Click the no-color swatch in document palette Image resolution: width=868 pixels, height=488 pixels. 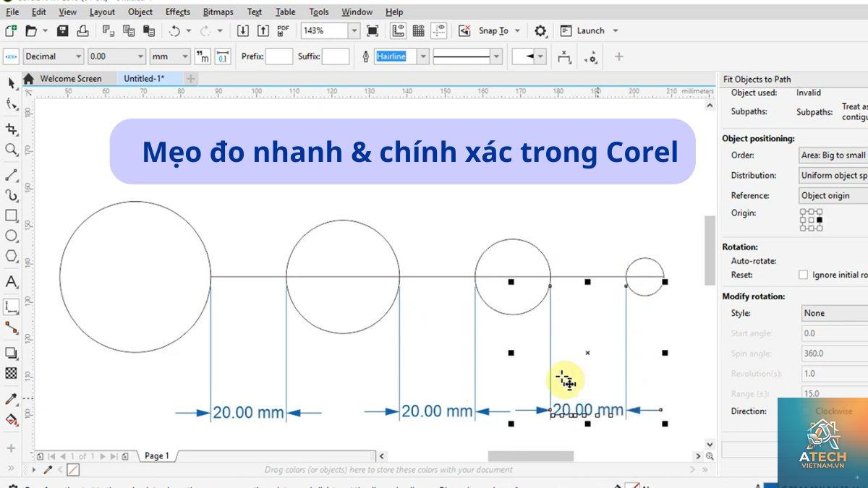pos(74,470)
